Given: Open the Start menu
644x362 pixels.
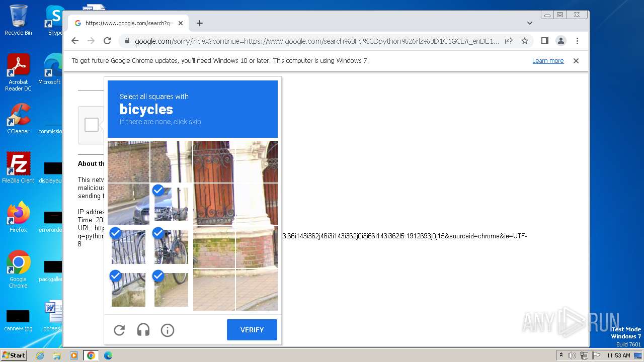Looking at the screenshot, I should (14, 355).
